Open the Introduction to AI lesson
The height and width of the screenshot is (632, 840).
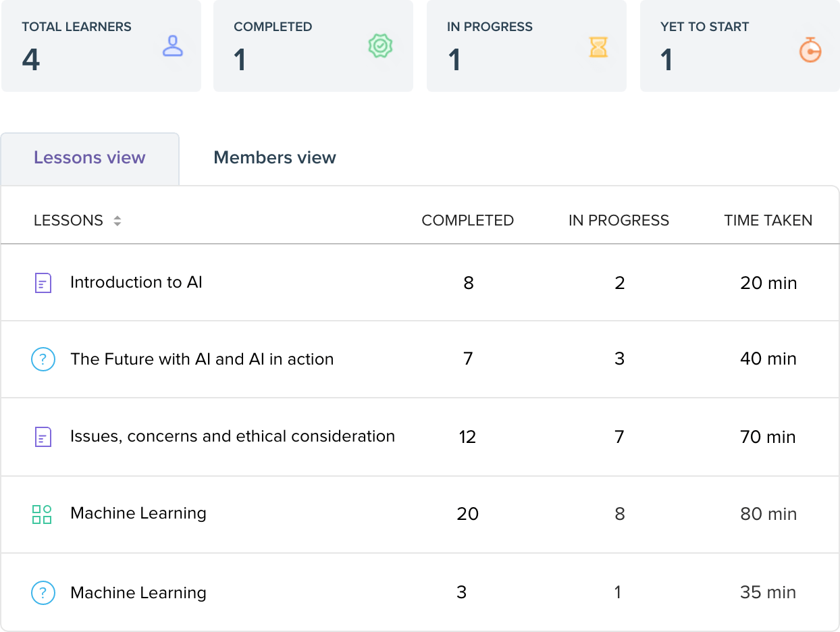136,282
